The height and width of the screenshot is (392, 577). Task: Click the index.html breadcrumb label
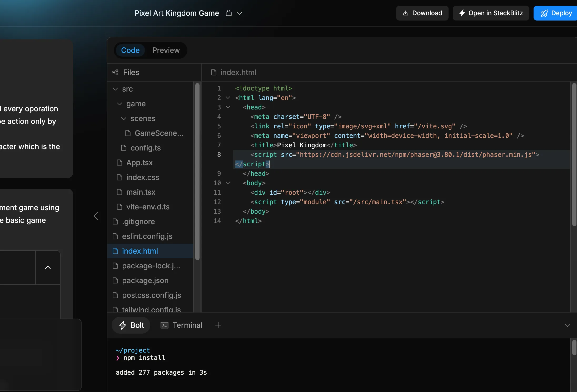pyautogui.click(x=238, y=72)
